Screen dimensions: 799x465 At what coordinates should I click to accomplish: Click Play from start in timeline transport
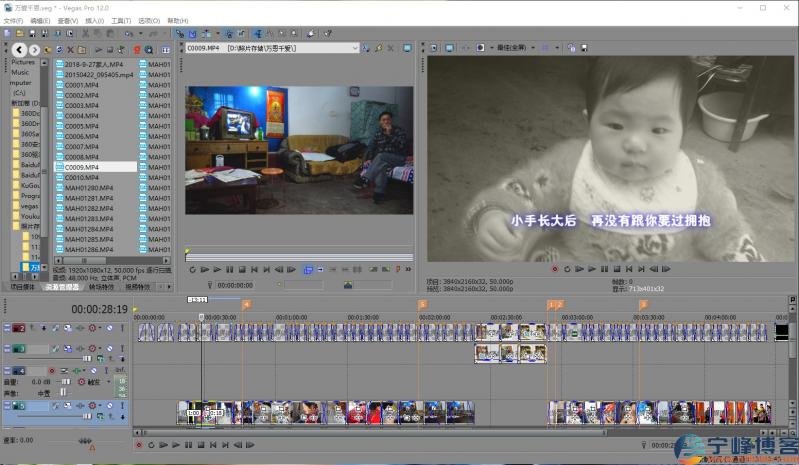(163, 445)
